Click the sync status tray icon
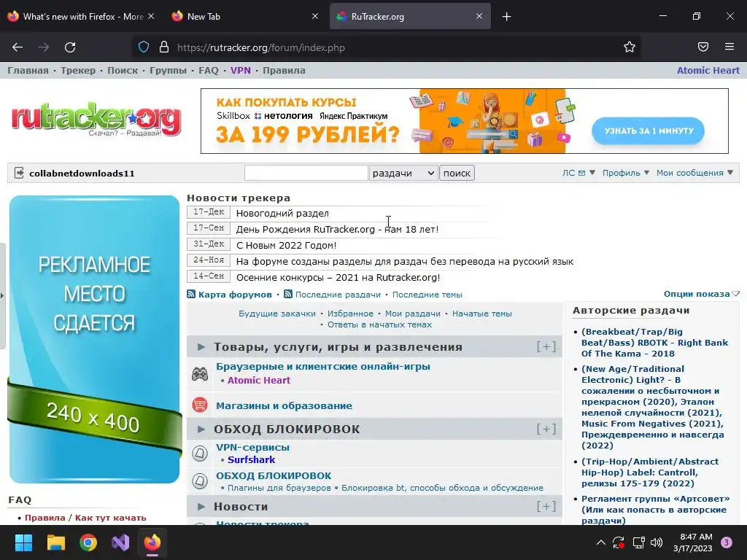Screen dimensions: 747x560 point(619,542)
